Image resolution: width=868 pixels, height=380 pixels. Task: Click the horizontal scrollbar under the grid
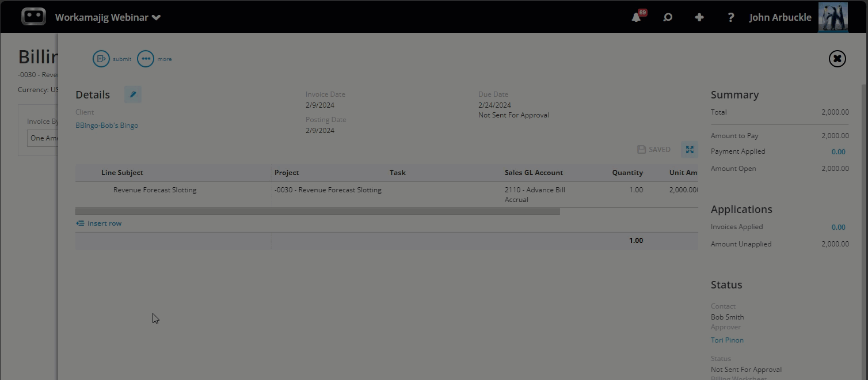318,211
